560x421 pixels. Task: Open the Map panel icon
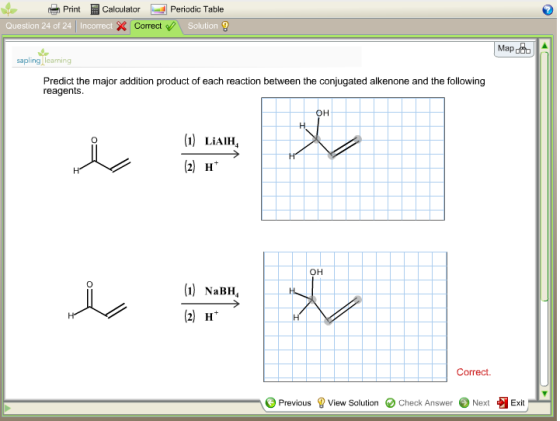coord(523,49)
